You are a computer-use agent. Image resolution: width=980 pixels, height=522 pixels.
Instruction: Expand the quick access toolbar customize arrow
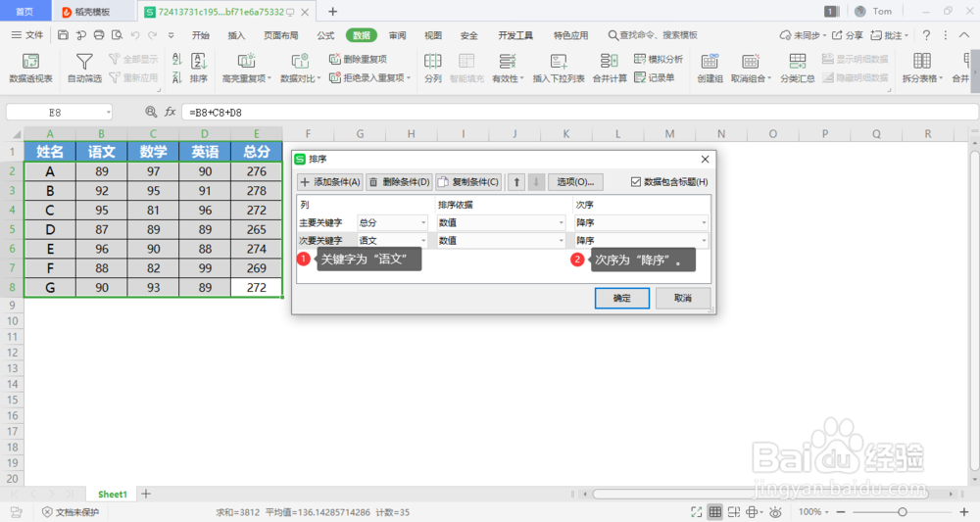point(171,35)
